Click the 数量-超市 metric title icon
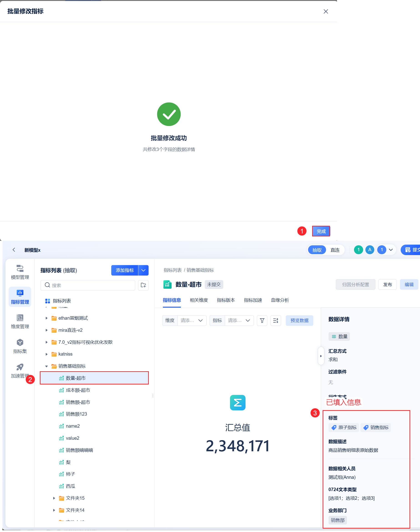This screenshot has width=420, height=532. 167,284
